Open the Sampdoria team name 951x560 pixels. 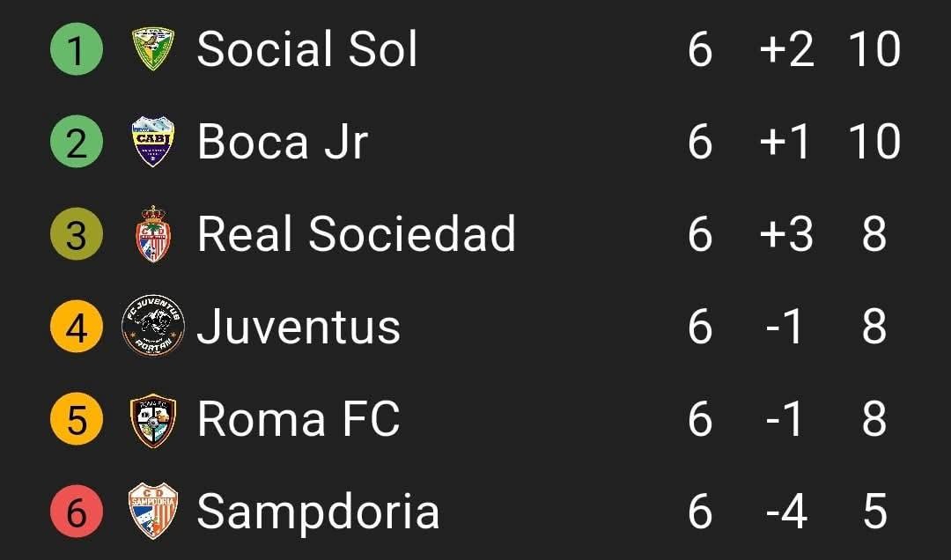318,512
